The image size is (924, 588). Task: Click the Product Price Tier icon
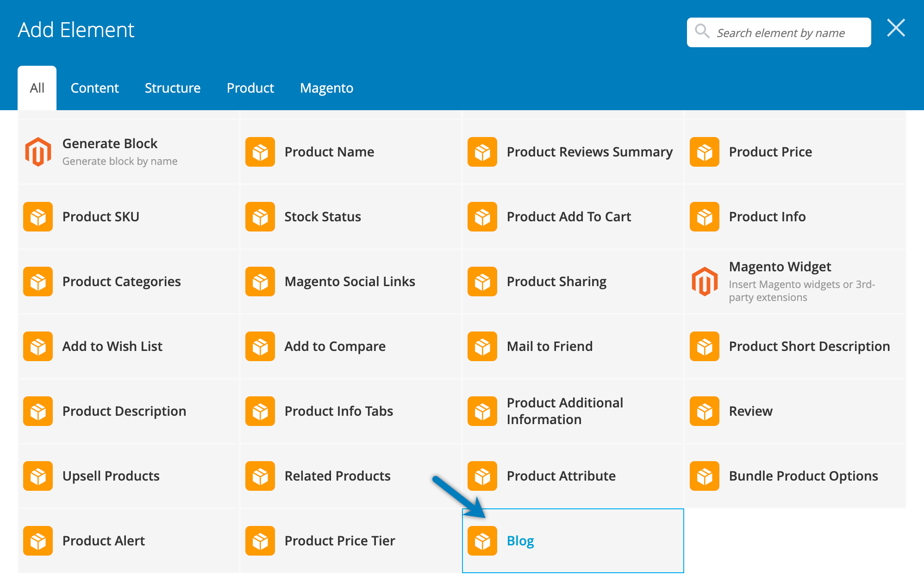[260, 541]
